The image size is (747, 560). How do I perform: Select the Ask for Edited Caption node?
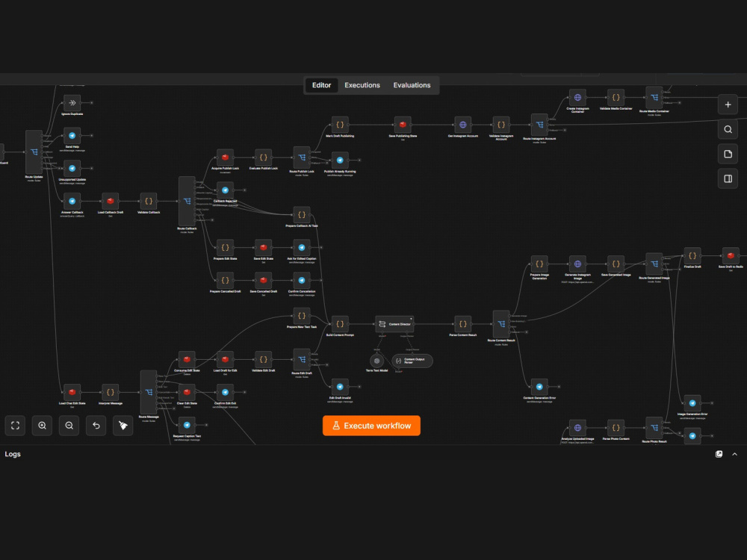tap(302, 248)
